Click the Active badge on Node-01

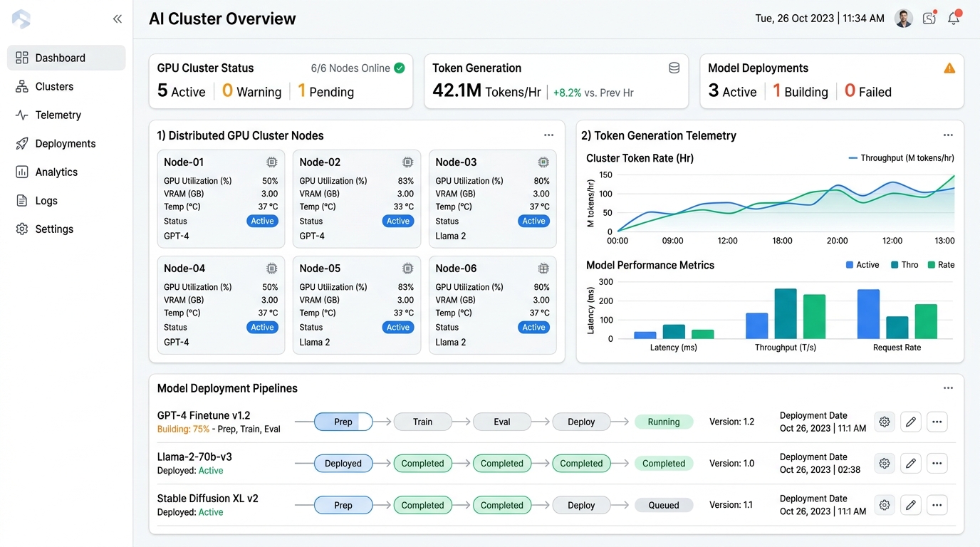(x=262, y=221)
